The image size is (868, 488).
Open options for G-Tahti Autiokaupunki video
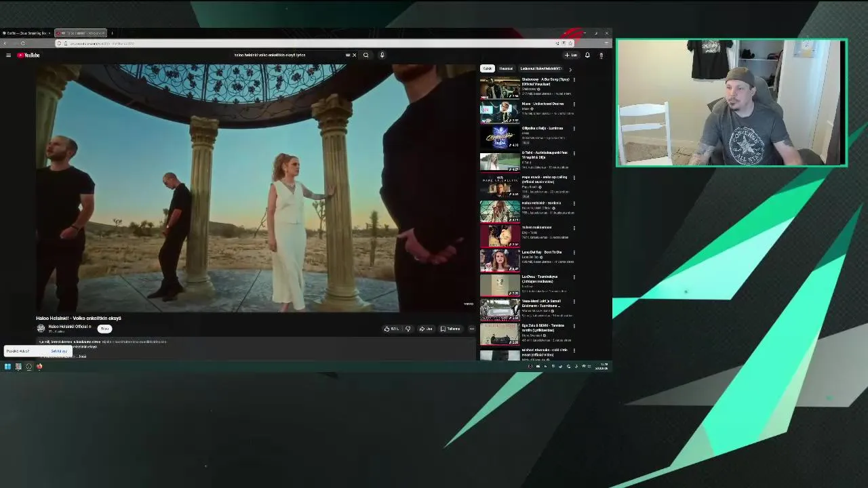pos(574,153)
